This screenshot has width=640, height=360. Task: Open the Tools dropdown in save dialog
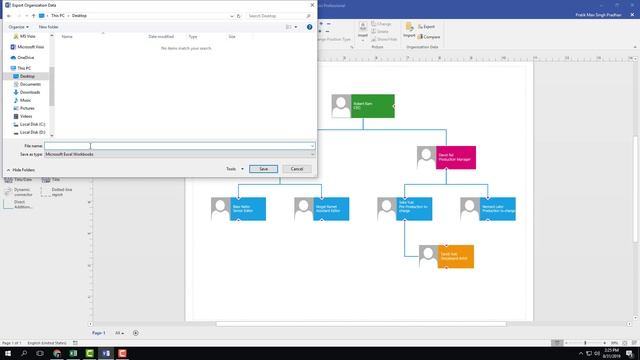pyautogui.click(x=235, y=169)
